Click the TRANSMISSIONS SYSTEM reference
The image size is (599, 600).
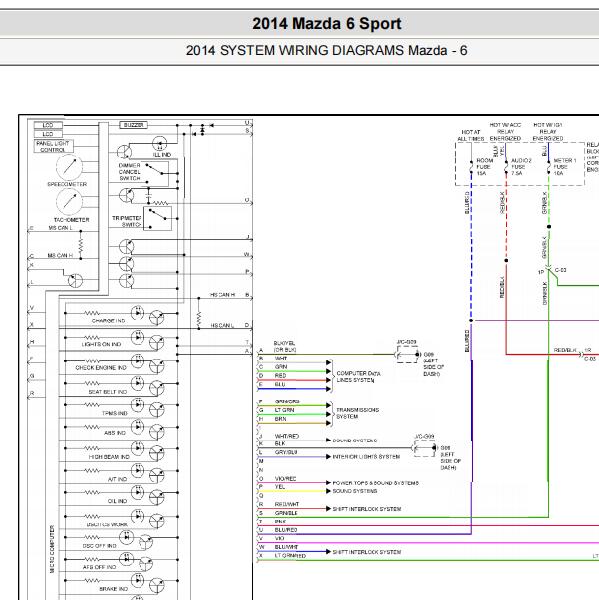(357, 413)
